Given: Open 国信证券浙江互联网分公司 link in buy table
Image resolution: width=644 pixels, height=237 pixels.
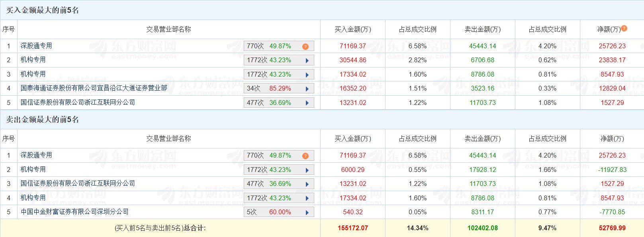Looking at the screenshot, I should (78, 103).
